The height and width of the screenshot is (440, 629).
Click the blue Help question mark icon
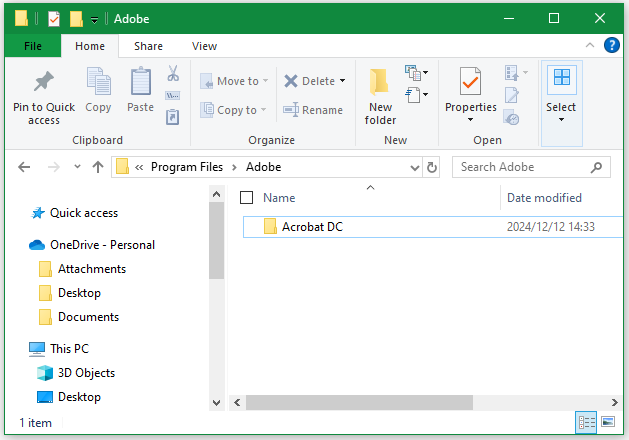tap(612, 45)
